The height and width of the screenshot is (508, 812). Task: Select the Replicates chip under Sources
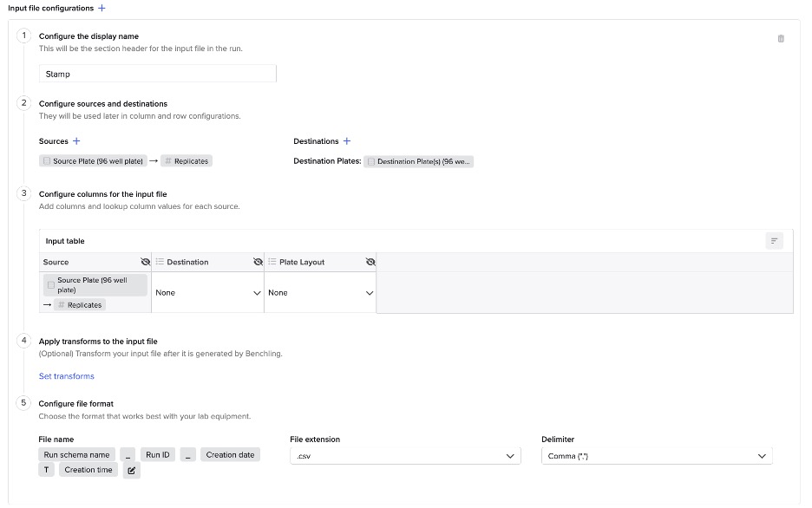186,161
